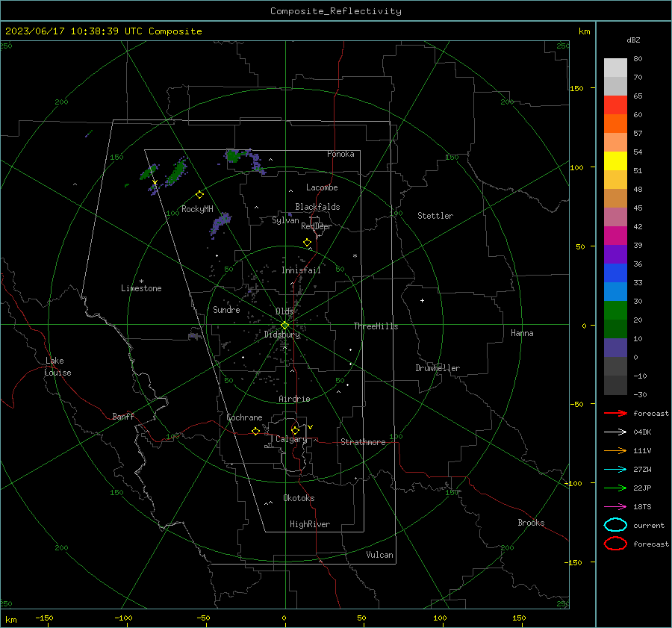Pick the magenta 42-39 dBZ swatch
Image resolution: width=672 pixels, height=628 pixels.
pos(615,236)
